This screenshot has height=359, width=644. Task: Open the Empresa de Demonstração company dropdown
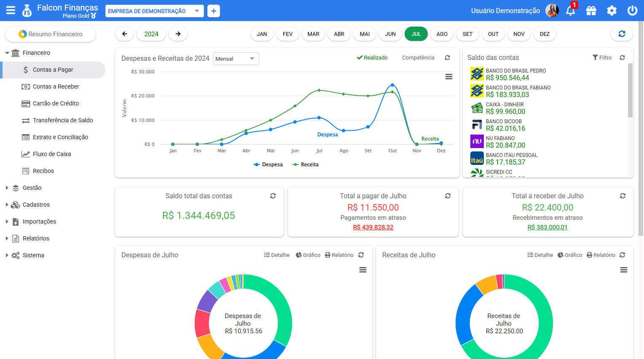point(154,11)
